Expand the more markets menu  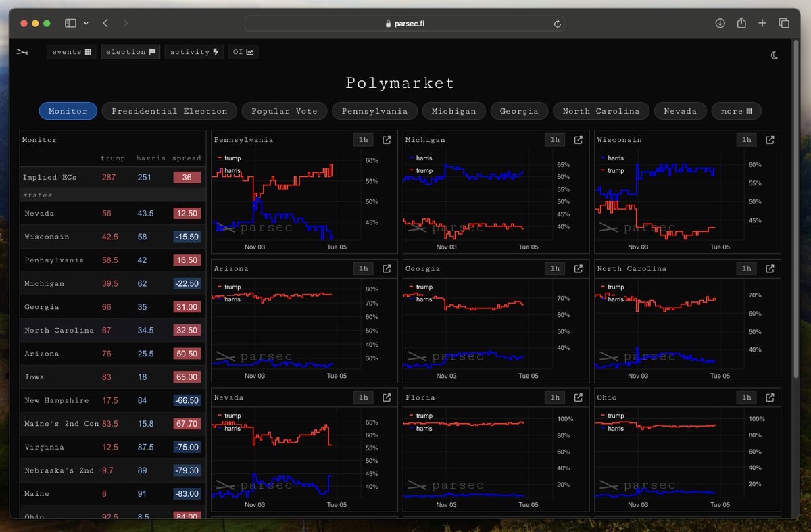(x=736, y=111)
